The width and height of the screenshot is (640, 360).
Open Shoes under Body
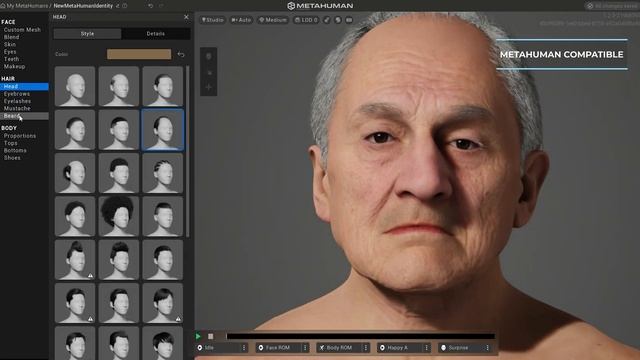click(12, 158)
